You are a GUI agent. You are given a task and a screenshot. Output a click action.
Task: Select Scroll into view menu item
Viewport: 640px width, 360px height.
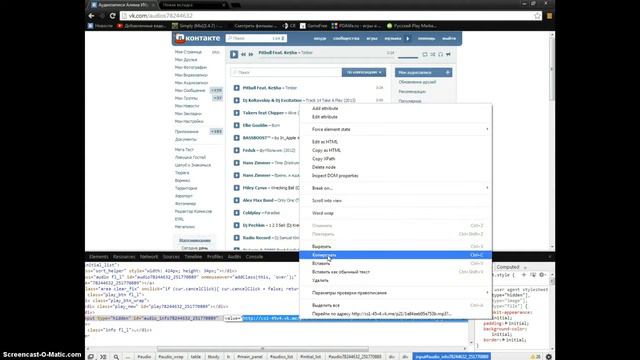coord(395,201)
